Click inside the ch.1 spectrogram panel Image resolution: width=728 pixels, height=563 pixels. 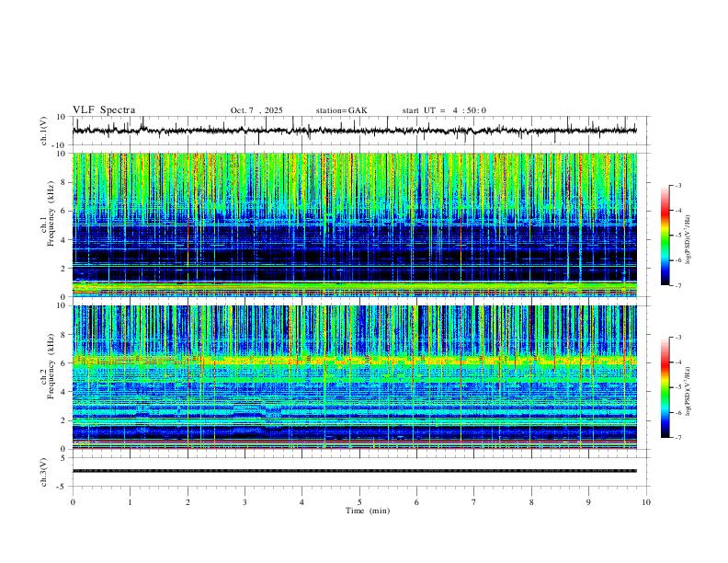pos(354,224)
